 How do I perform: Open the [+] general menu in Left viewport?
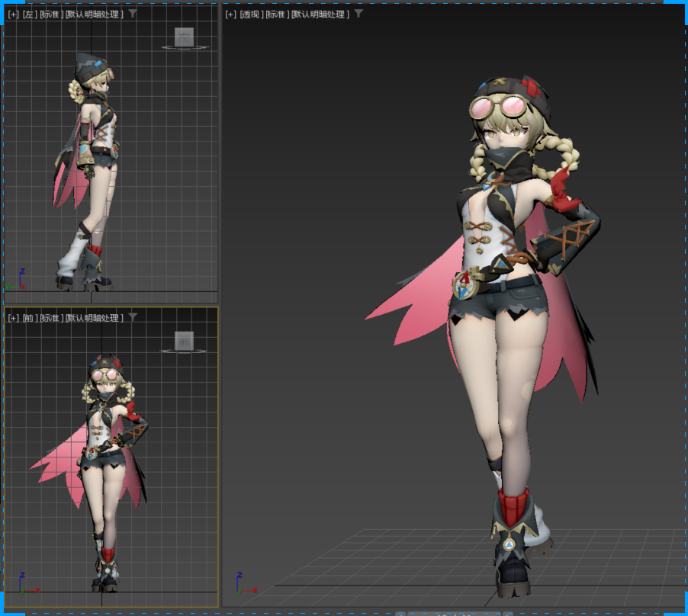(13, 14)
